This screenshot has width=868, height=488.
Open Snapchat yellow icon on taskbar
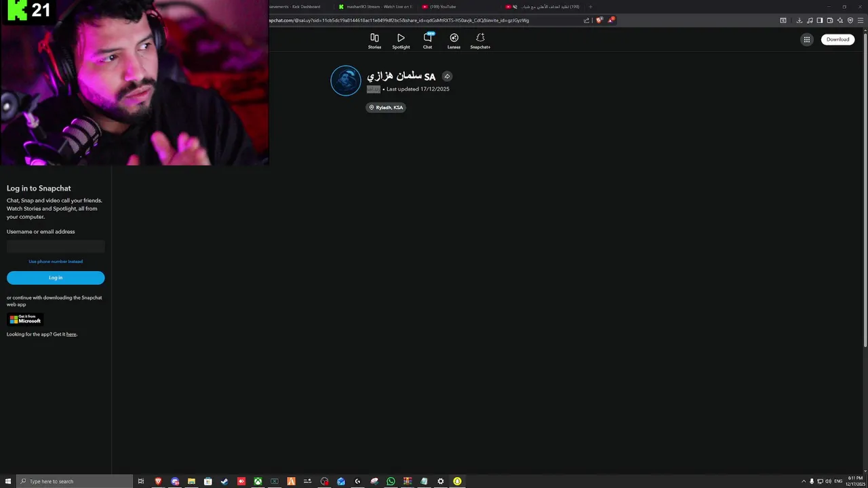(457, 481)
